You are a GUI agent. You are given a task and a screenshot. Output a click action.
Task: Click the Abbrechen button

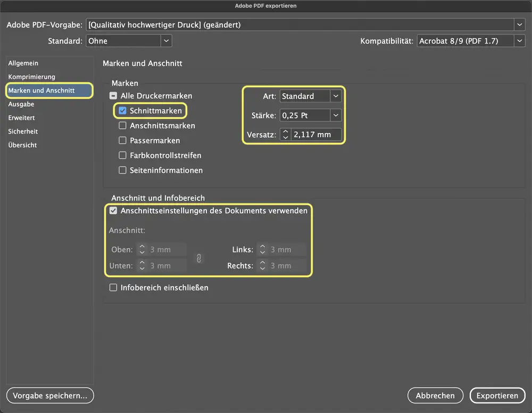tap(435, 395)
